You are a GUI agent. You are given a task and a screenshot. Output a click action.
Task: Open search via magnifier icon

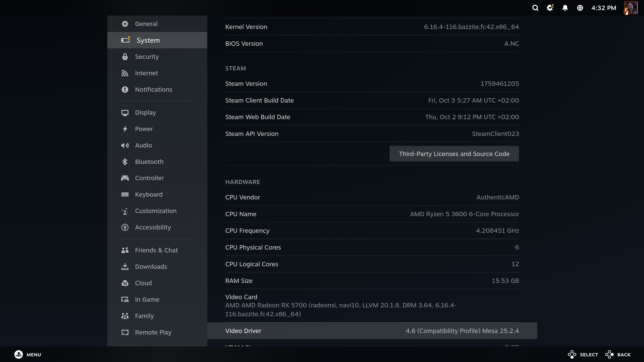click(535, 8)
